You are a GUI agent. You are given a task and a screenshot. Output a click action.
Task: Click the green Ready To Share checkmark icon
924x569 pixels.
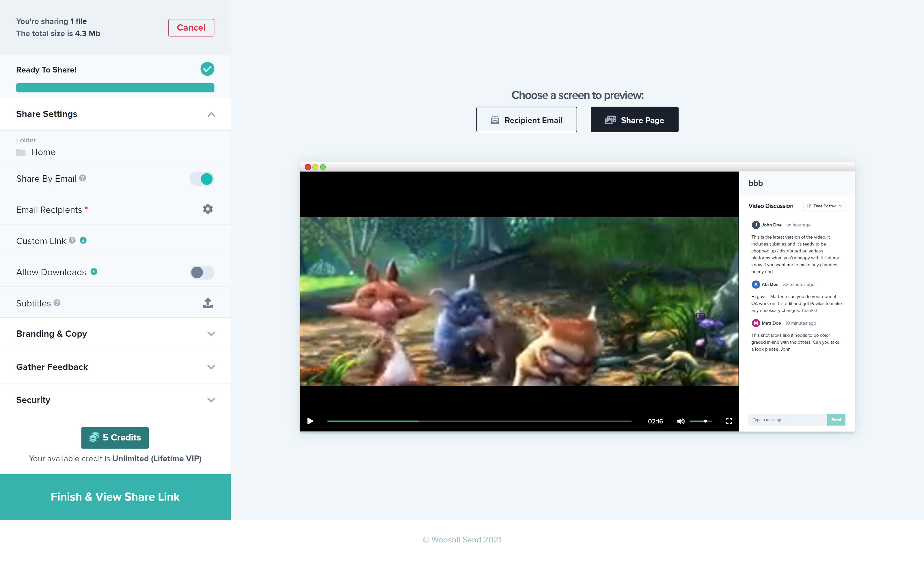(x=207, y=69)
